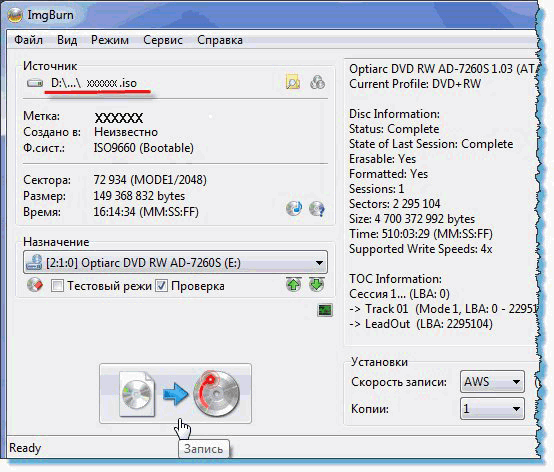Click the Сессия 1... (LBA: 0) line
This screenshot has height=472, width=554.
(x=399, y=294)
